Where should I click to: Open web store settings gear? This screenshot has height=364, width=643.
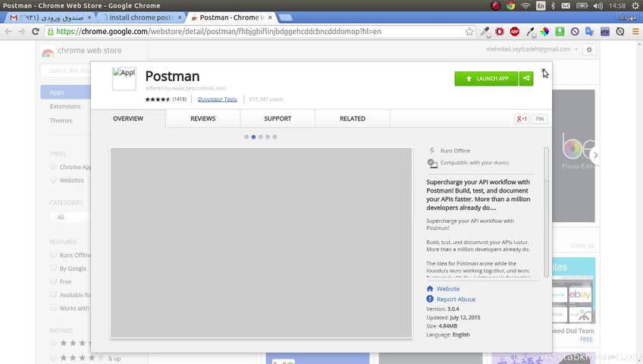pyautogui.click(x=589, y=49)
